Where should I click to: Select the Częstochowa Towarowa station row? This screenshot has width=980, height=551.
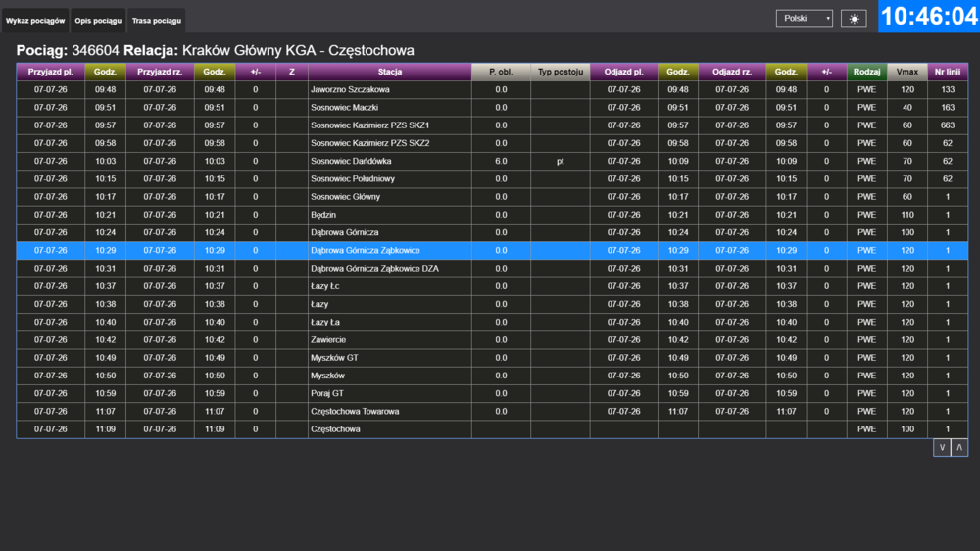[492, 412]
